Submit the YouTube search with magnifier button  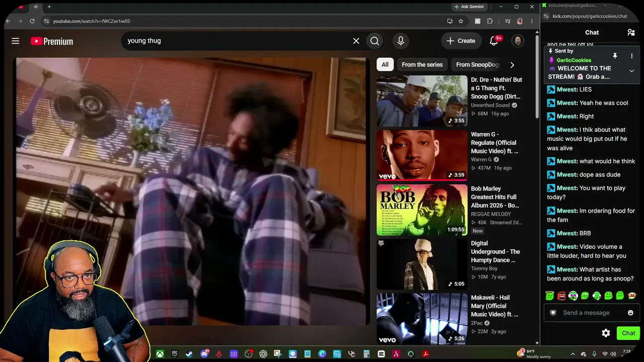click(375, 41)
